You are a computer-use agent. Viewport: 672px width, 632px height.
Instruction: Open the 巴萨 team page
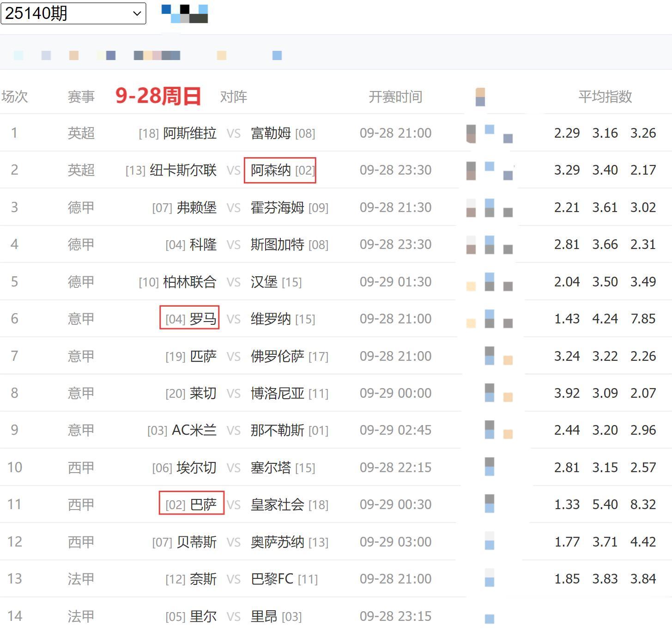[203, 504]
